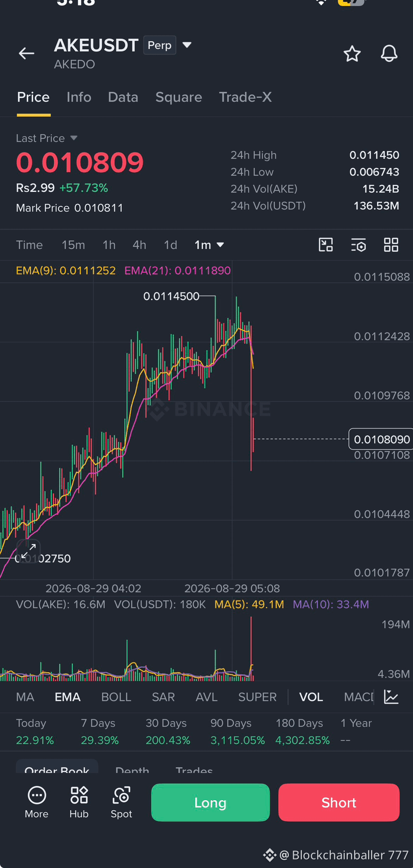Screen dimensions: 413x868
Task: Tap the MA(10): 33.4M volume label
Action: coord(331,604)
